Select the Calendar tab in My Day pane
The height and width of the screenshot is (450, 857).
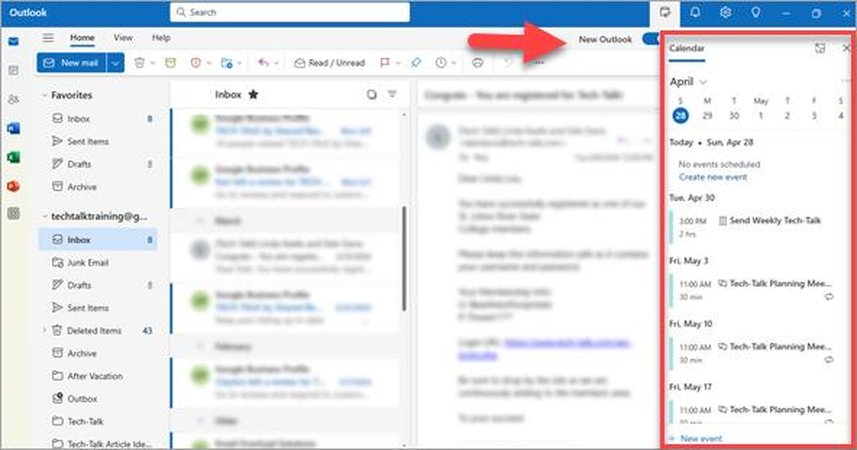(x=687, y=48)
